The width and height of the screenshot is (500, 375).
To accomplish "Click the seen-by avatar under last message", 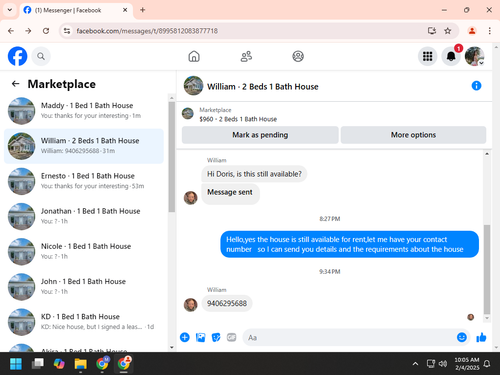I will coord(471,317).
